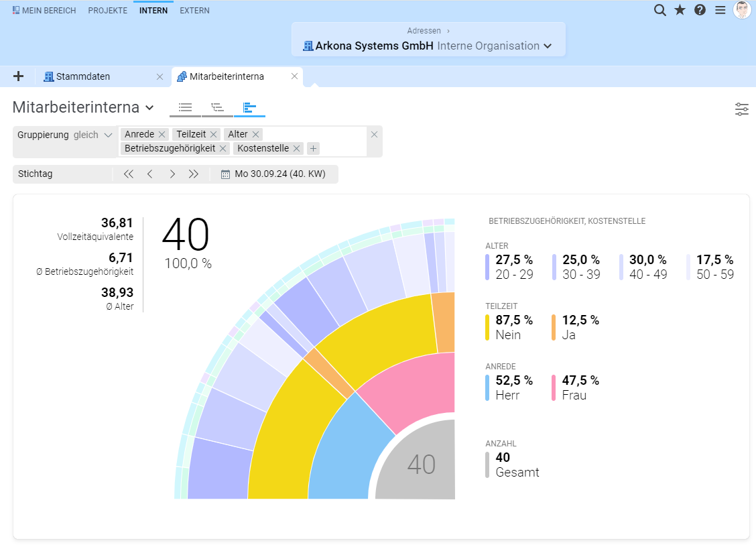Select the 30 - 39 age legend entry
This screenshot has width=756, height=549.
[x=576, y=267]
